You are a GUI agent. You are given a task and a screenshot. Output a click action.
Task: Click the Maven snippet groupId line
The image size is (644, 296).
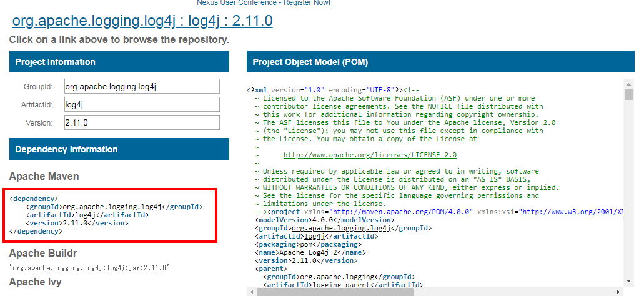[114, 207]
